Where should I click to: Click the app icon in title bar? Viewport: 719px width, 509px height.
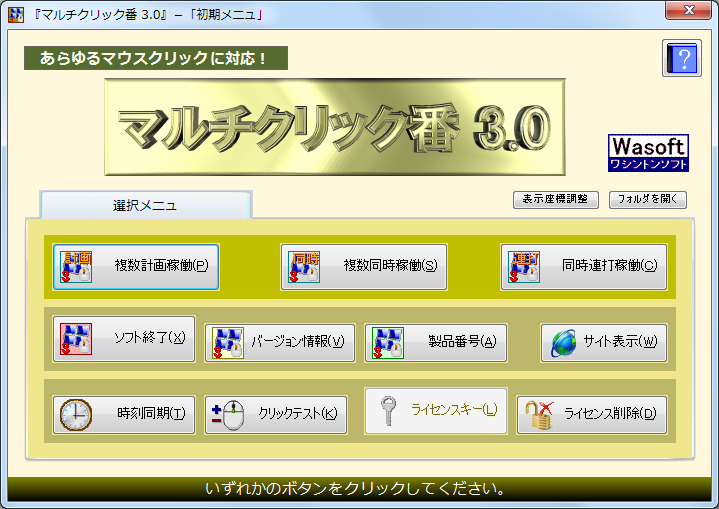click(16, 15)
